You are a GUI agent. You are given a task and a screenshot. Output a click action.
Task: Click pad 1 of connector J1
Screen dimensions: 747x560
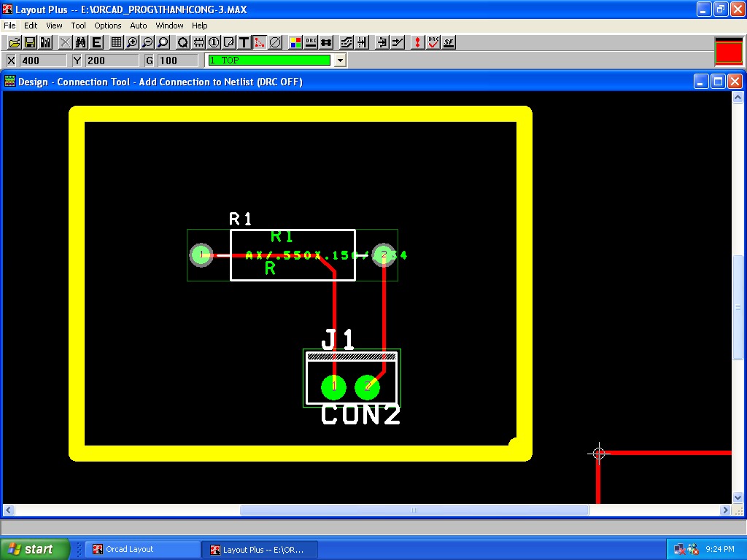point(334,386)
